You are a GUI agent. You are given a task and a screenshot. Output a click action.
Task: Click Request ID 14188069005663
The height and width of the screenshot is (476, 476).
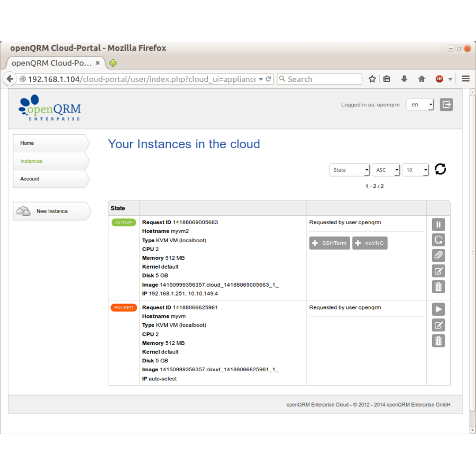180,222
